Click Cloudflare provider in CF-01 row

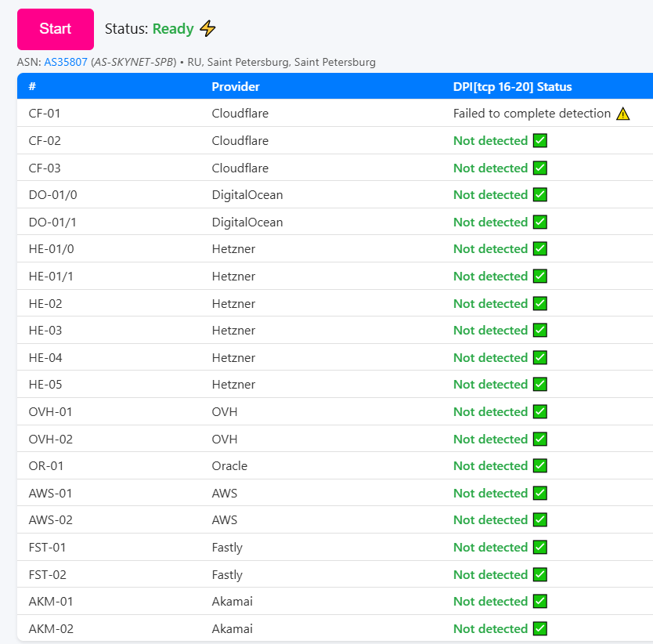click(x=240, y=114)
